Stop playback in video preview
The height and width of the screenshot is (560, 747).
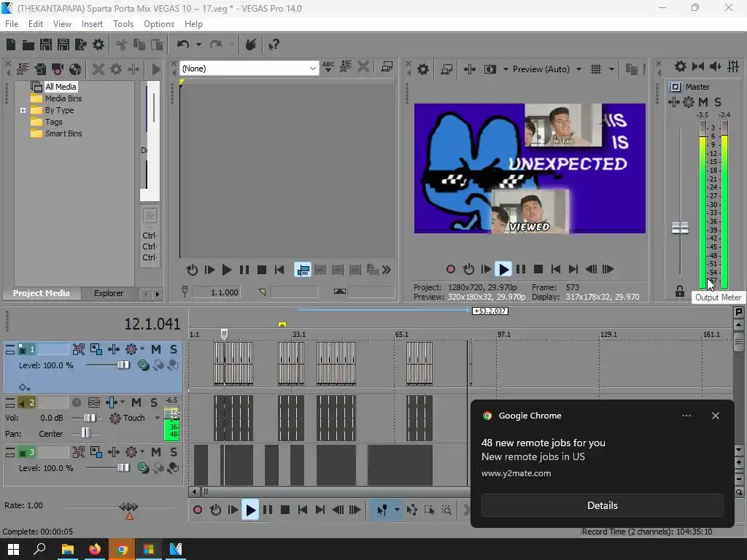pos(538,270)
